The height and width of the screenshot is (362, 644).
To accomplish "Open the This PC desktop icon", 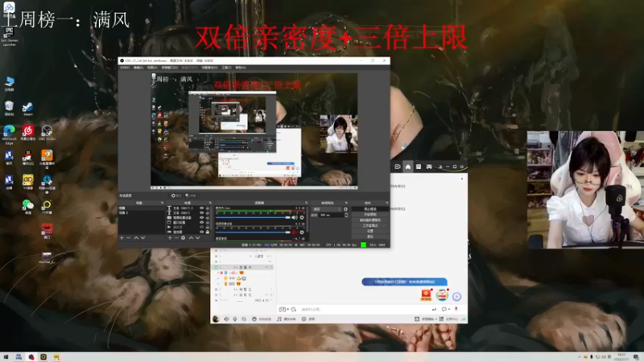I will coord(9,84).
